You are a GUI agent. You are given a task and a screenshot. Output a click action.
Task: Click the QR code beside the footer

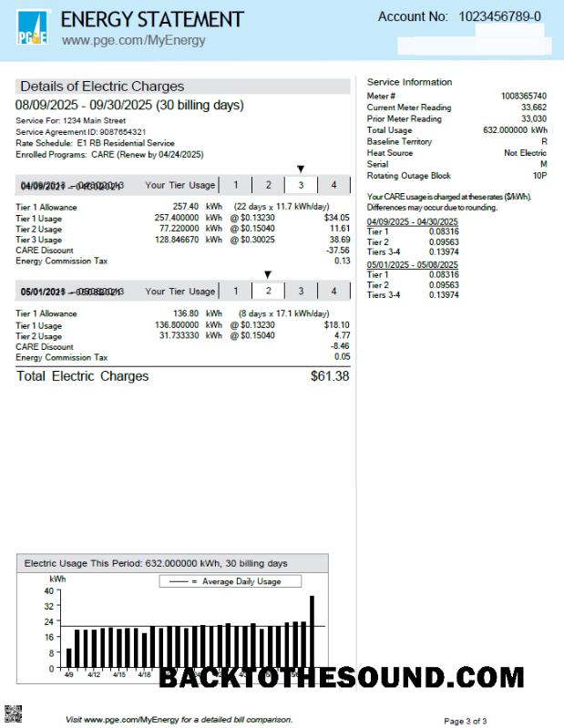click(13, 714)
